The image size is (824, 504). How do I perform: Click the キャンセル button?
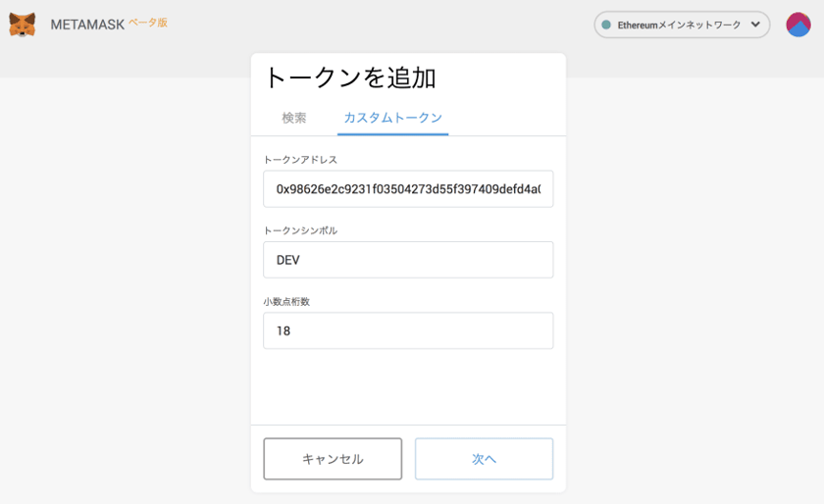[x=333, y=459]
